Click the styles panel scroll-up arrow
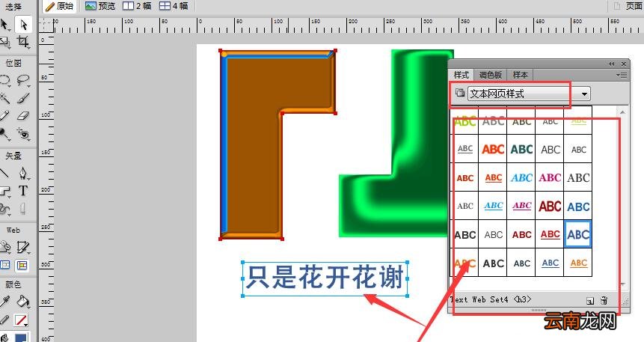Screen dimensions: 644x342 (622, 112)
